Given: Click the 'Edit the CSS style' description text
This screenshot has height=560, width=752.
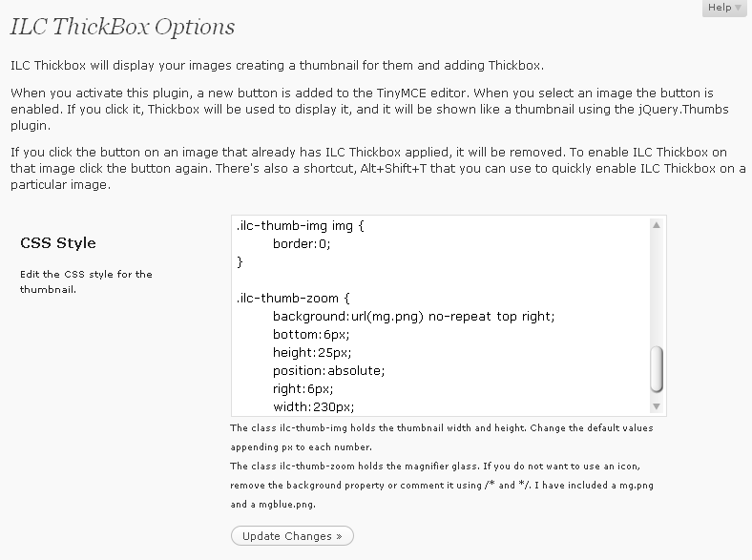Looking at the screenshot, I should [86, 281].
